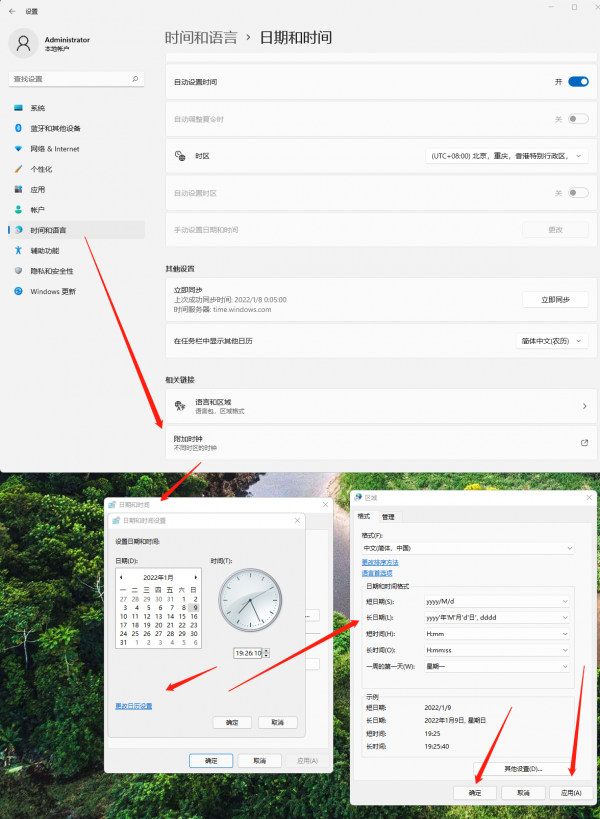
Task: Click 时间和语言 breadcrumb in page header
Action: click(201, 38)
